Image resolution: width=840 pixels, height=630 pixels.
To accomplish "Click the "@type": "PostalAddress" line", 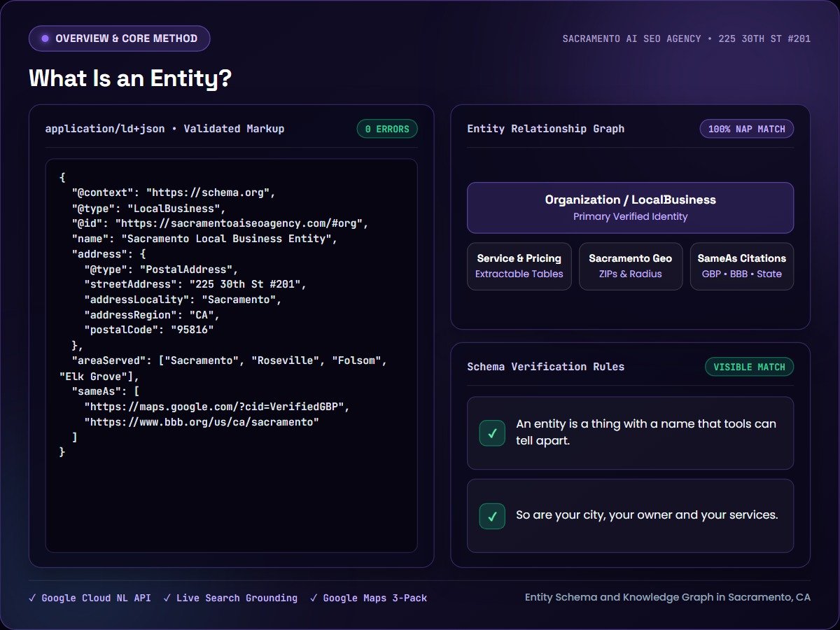I will (x=161, y=269).
